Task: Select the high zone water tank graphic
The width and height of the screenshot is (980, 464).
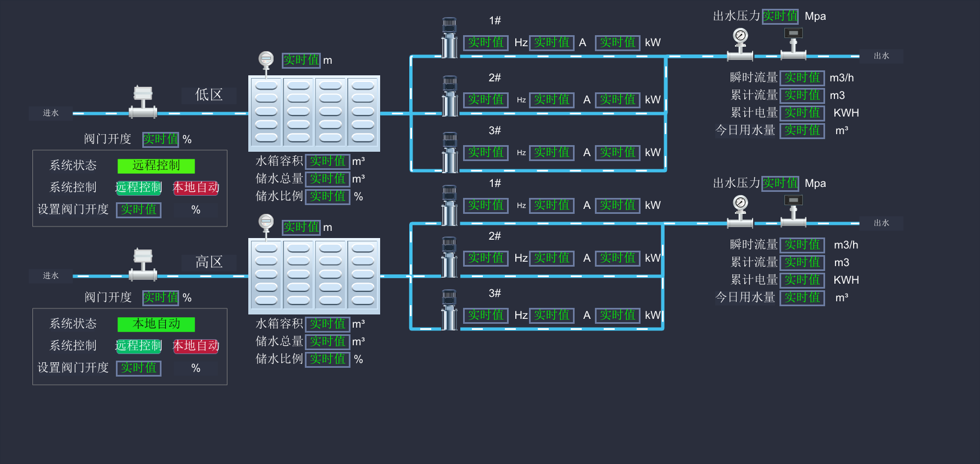Action: [x=314, y=276]
